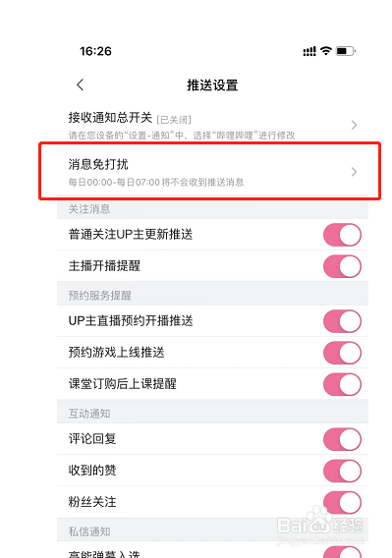Open chevron beside 接收通知总开关
Viewport: 392px width, 558px height.
354,126
